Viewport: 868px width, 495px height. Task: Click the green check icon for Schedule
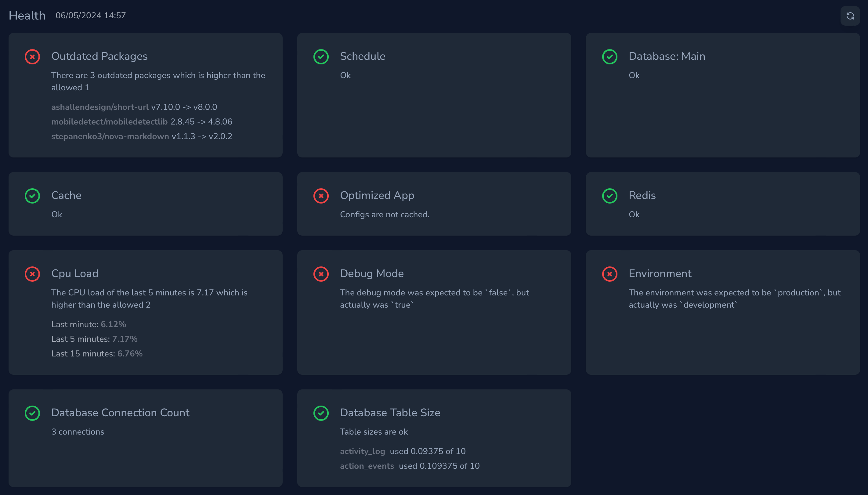click(x=321, y=57)
